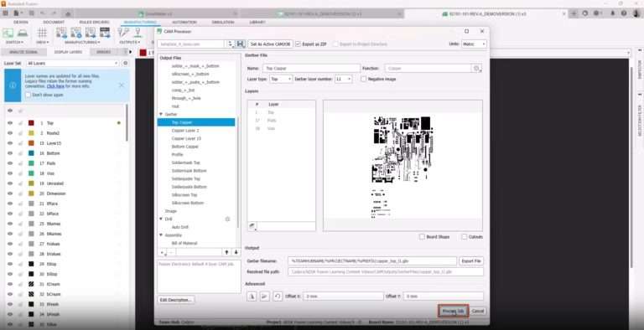Click the Mirror icon under Advanced
The image size is (644, 330).
click(252, 296)
